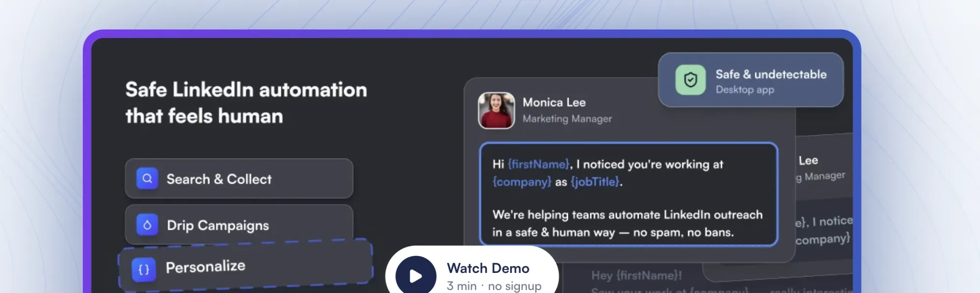This screenshot has width=980, height=293.
Task: Click Monica Lee's profile photo
Action: pos(496,111)
